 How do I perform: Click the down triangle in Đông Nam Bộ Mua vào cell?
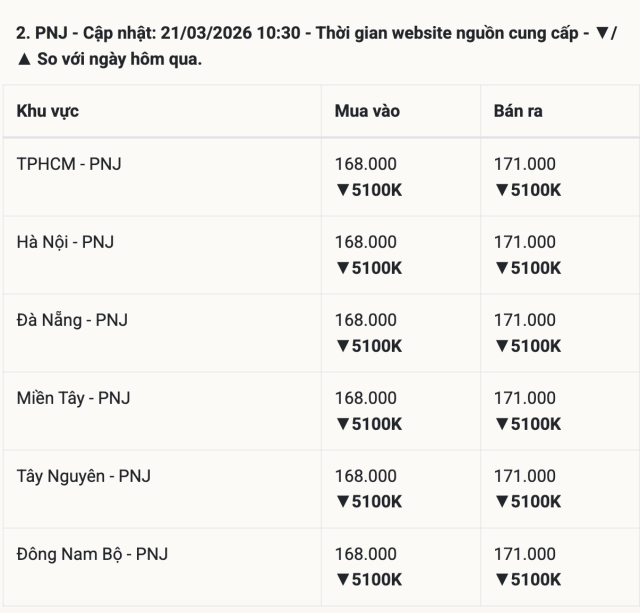click(342, 580)
